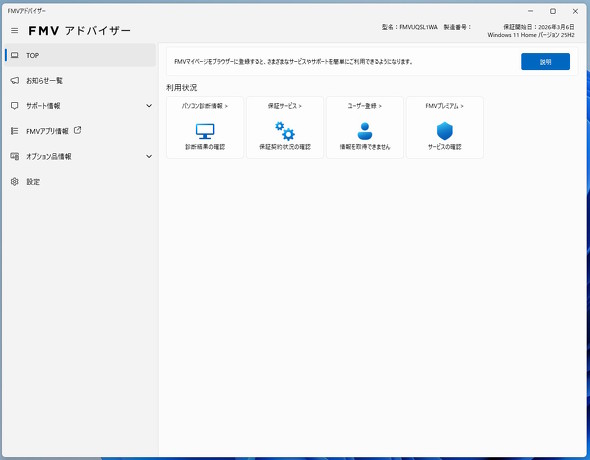This screenshot has height=460, width=590.
Task: Open the パソコン診断情報 link
Action: (205, 106)
